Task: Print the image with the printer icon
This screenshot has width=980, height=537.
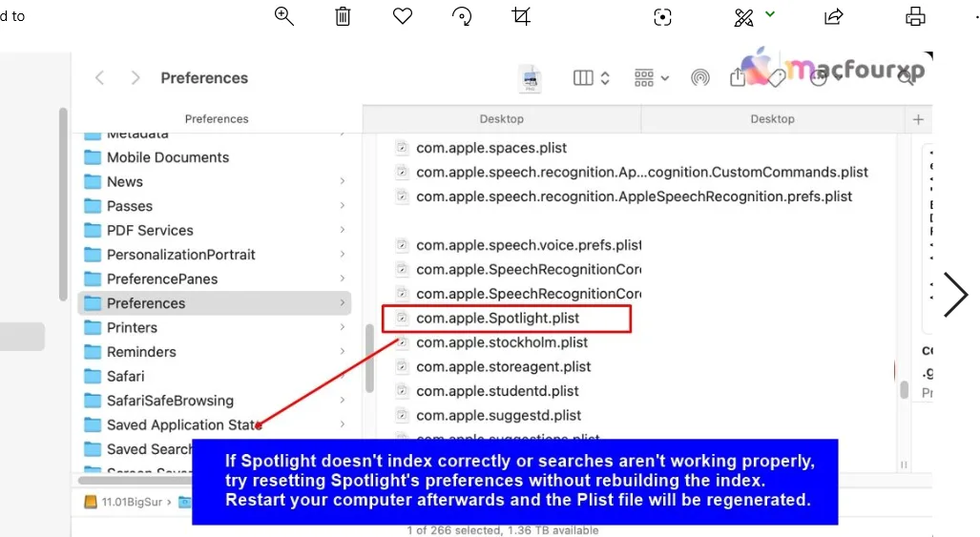Action: click(x=916, y=16)
